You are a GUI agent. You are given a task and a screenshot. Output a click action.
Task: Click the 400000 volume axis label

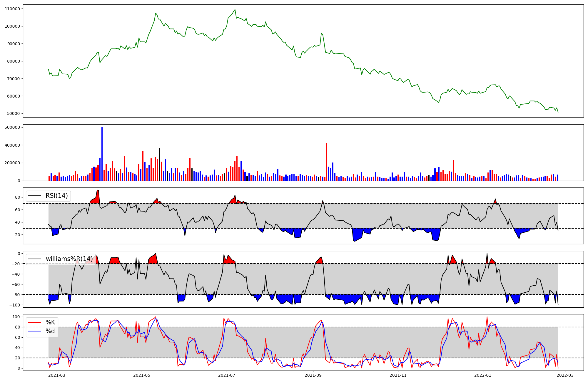pyautogui.click(x=12, y=145)
